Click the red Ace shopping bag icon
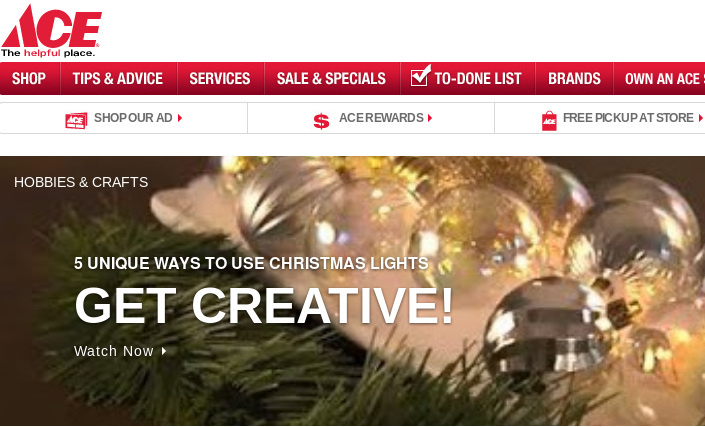Screen dimensions: 705x427 point(549,120)
